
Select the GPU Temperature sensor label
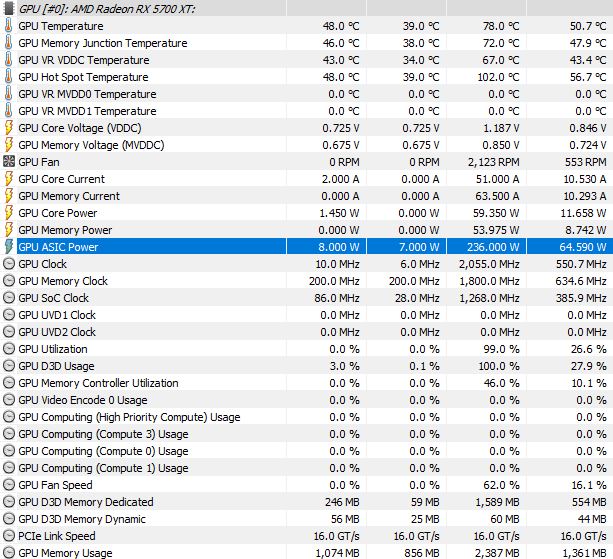[61, 26]
